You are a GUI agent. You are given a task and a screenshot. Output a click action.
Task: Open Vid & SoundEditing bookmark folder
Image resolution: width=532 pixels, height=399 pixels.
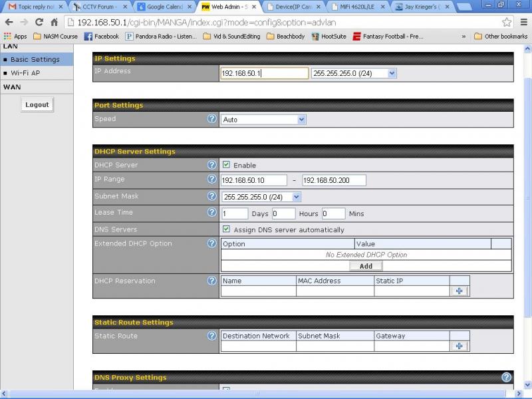[x=231, y=37]
